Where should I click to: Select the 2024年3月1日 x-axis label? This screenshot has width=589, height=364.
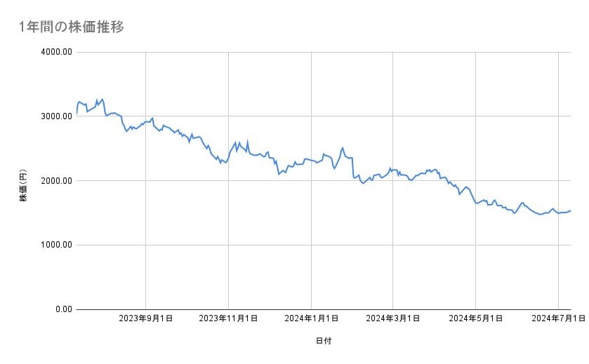(x=392, y=318)
